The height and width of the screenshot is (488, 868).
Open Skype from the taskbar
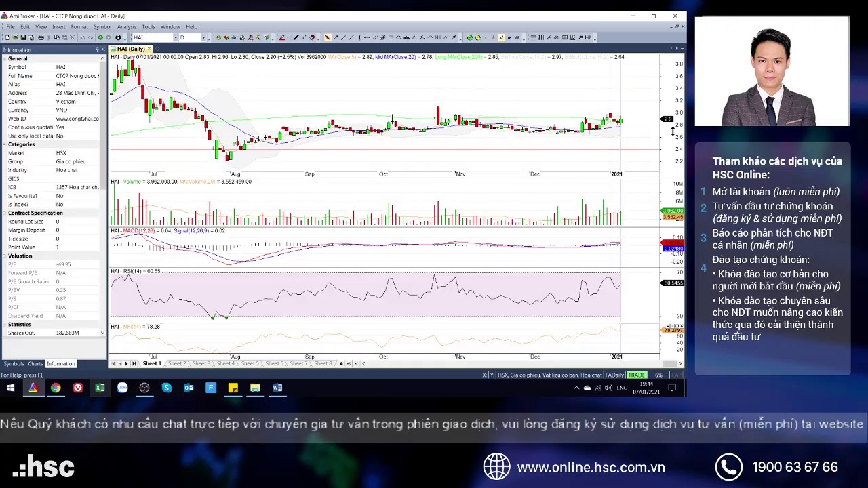coord(167,388)
